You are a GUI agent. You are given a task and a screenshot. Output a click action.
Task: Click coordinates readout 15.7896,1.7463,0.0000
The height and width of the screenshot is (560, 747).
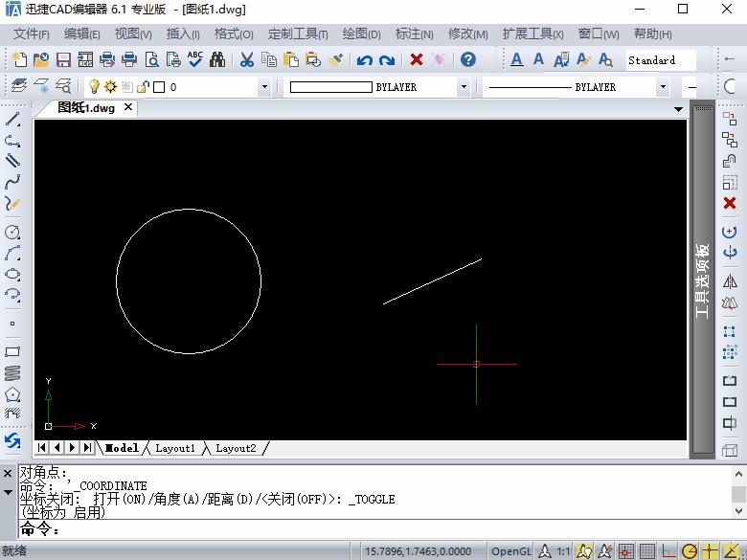(418, 551)
